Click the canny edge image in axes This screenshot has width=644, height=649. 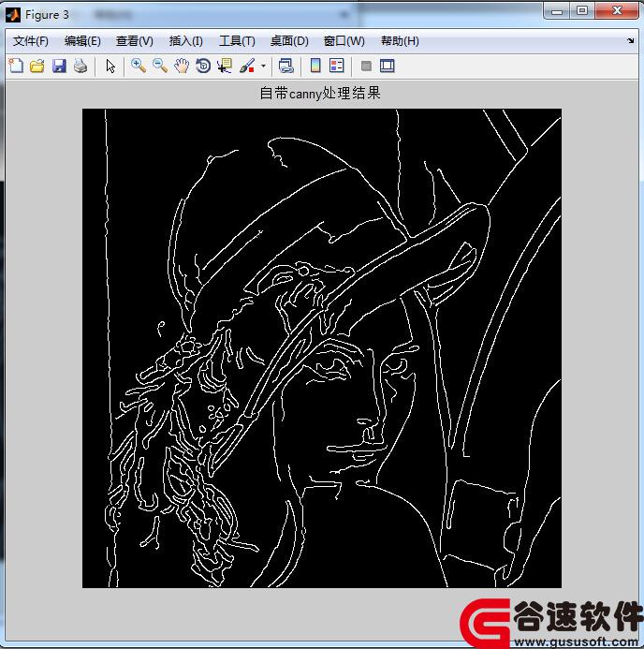click(322, 348)
